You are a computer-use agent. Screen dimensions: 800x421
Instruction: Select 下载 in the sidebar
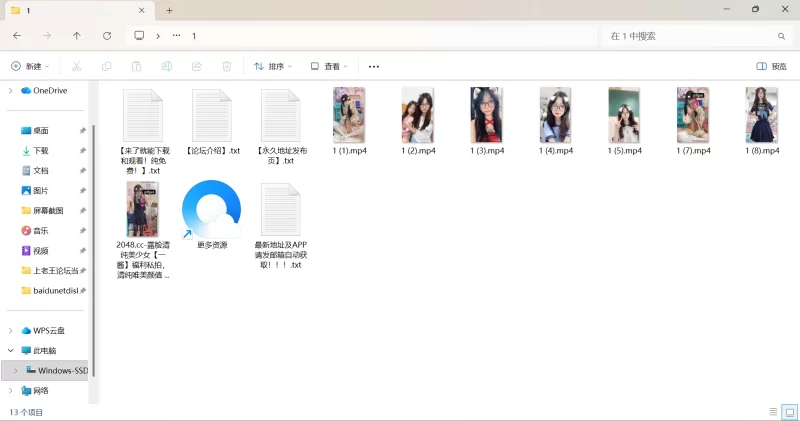tap(40, 150)
